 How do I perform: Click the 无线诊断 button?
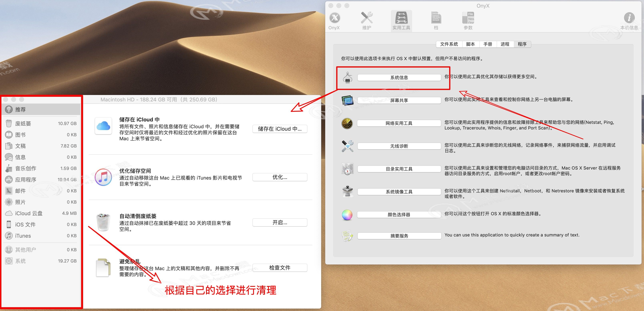click(399, 146)
